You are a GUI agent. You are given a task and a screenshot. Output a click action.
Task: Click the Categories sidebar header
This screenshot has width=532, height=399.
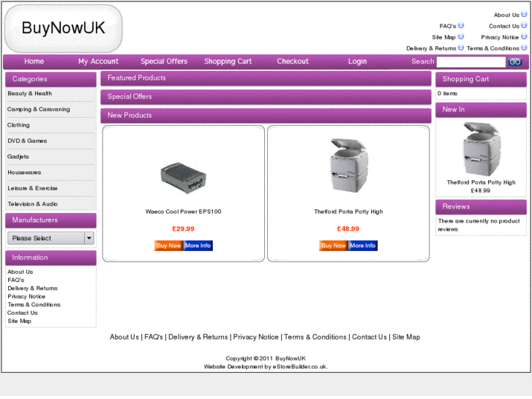(51, 79)
